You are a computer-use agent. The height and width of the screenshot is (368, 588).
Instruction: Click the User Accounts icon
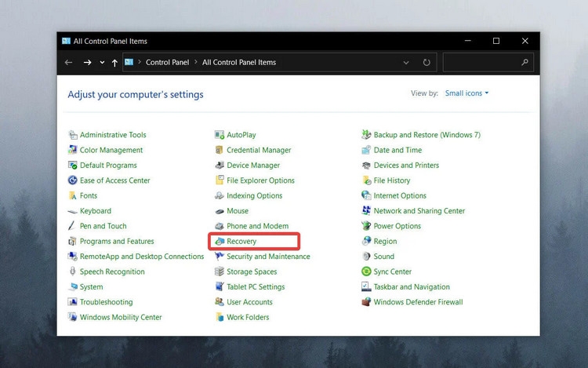tap(220, 302)
